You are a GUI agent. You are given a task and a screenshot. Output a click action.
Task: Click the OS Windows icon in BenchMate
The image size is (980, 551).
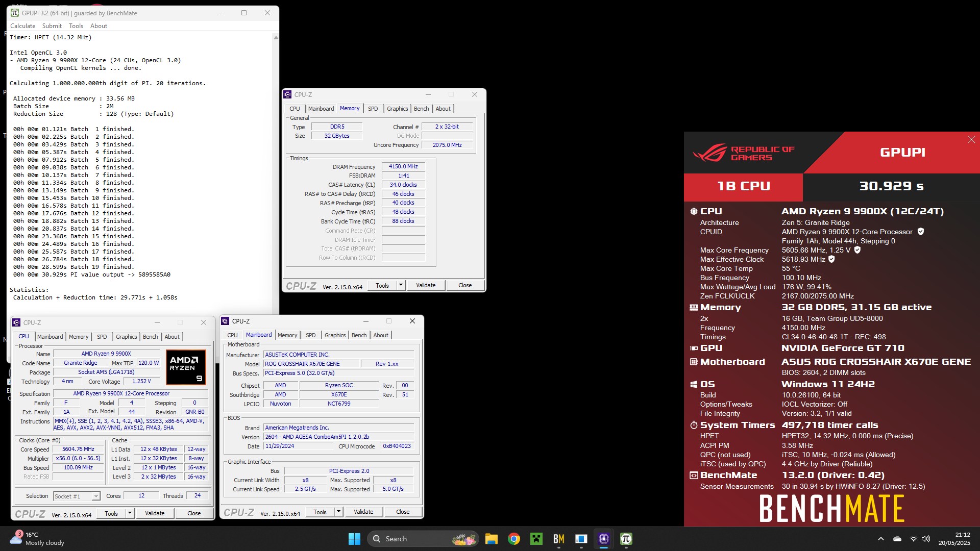tap(694, 384)
